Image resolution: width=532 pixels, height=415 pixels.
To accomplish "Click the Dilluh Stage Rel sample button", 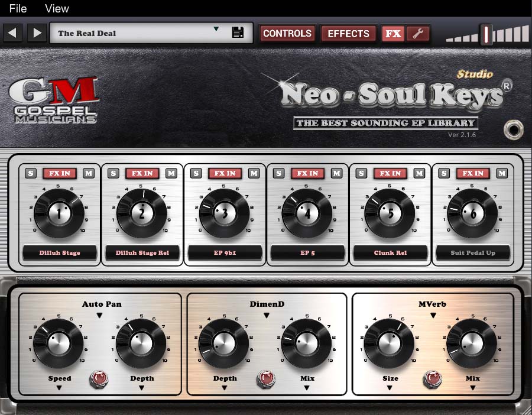I will [x=142, y=253].
